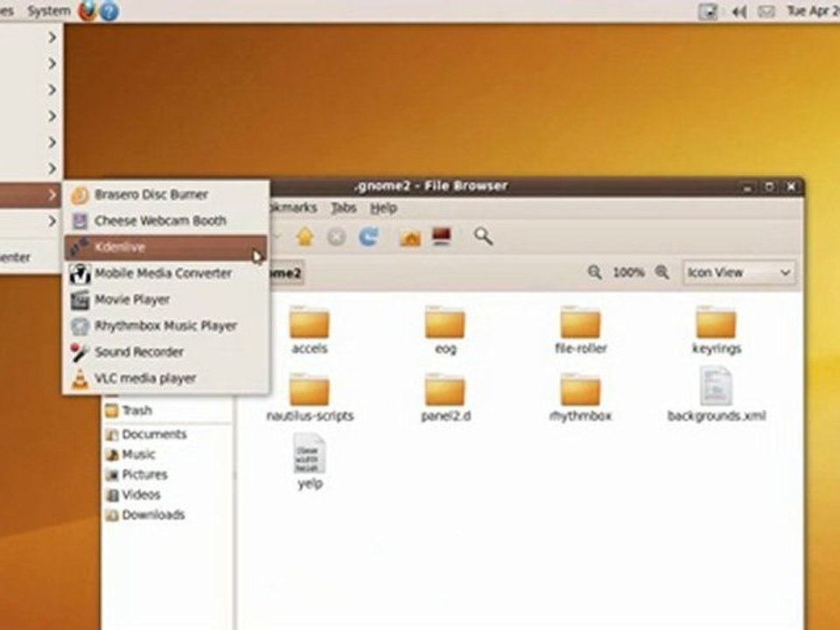Click the Computer toolbar icon
The image size is (840, 630).
point(441,236)
